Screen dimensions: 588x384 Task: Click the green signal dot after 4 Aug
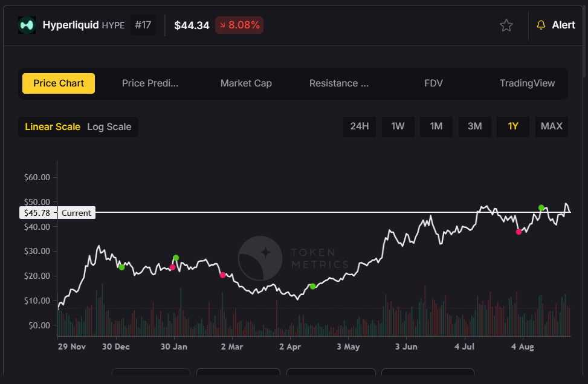click(541, 207)
